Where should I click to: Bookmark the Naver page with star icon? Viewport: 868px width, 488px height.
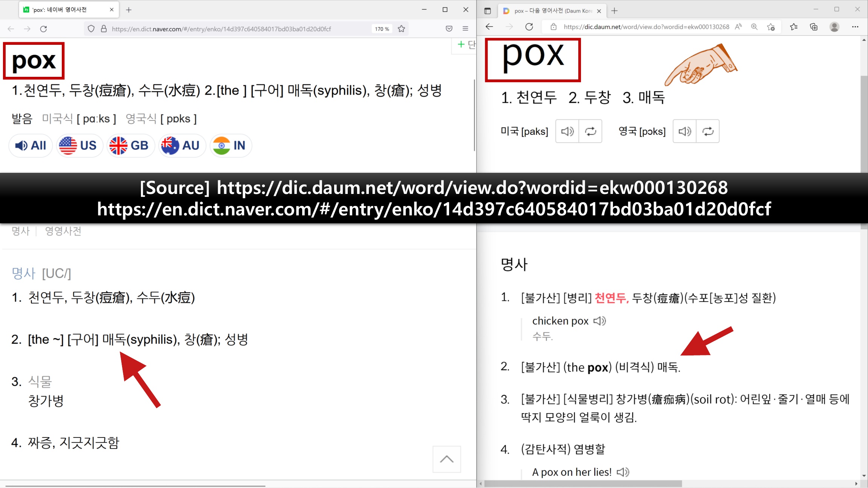(x=402, y=29)
